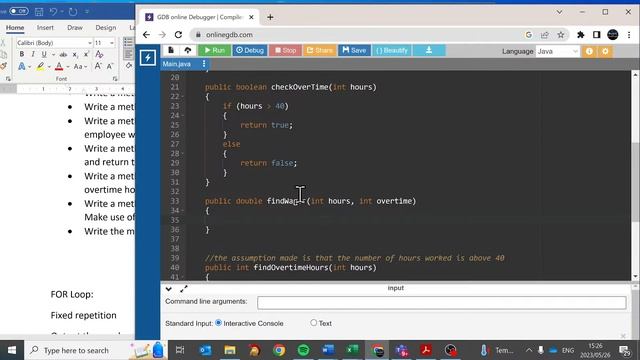Download the code using the download icon
This screenshot has width=640, height=360.
coord(429,50)
